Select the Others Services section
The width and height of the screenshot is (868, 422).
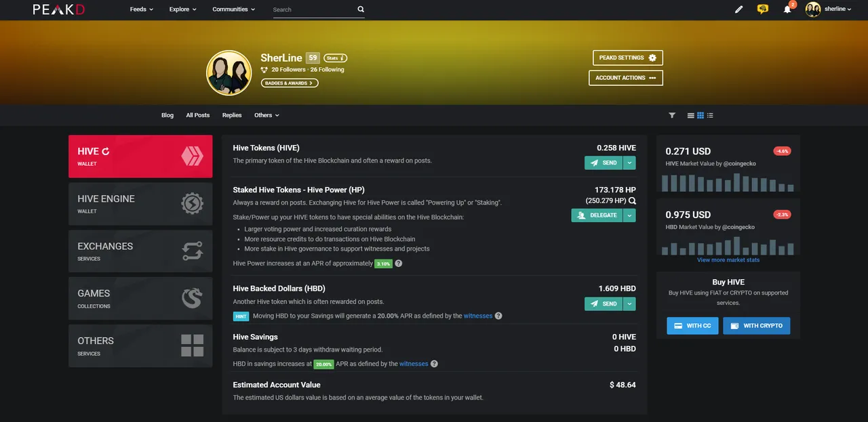140,346
